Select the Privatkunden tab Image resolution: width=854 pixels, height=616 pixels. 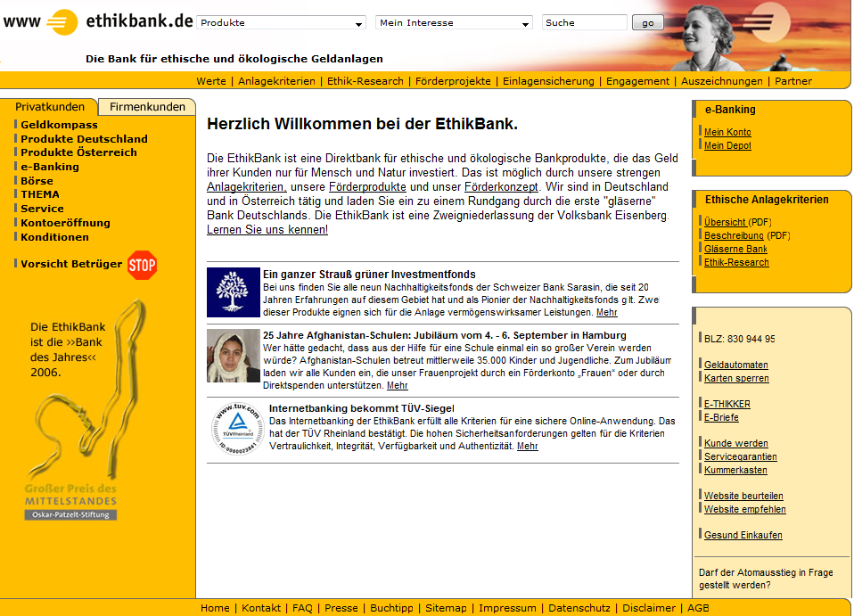click(50, 107)
